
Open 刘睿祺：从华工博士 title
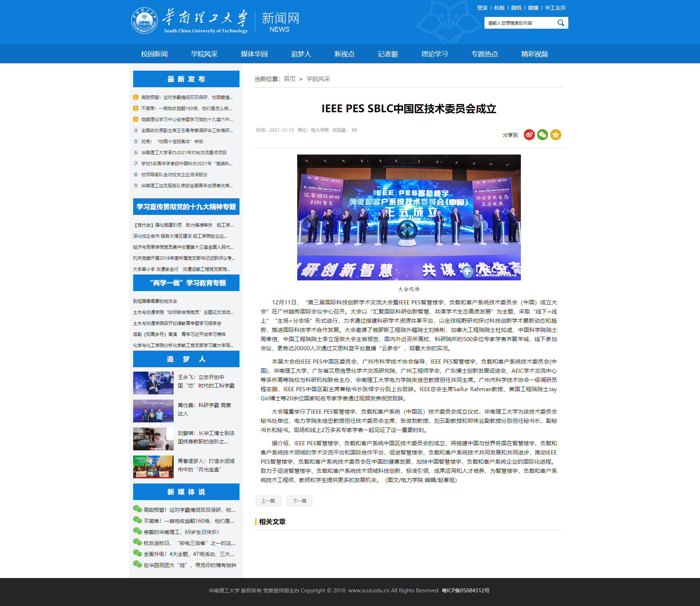(206, 437)
